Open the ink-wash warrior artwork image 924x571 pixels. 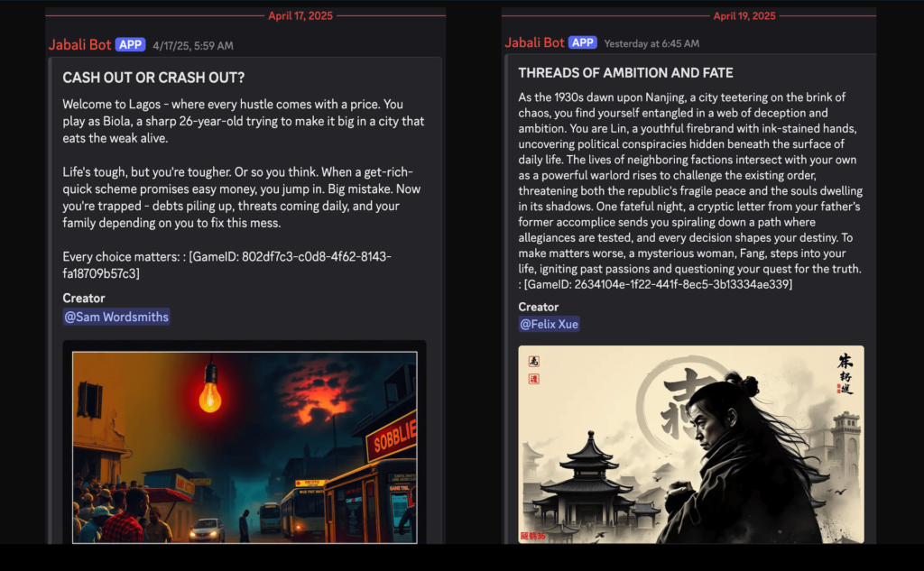pos(691,445)
